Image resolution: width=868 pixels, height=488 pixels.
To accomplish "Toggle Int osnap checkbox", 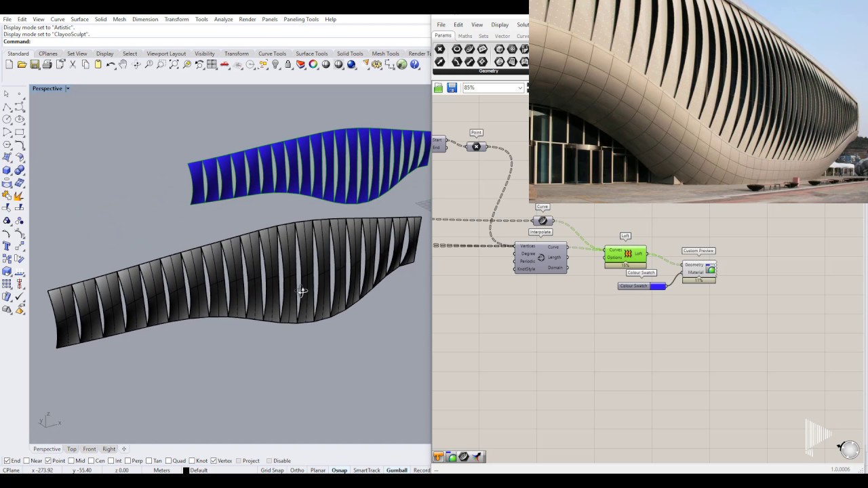I will tap(111, 461).
